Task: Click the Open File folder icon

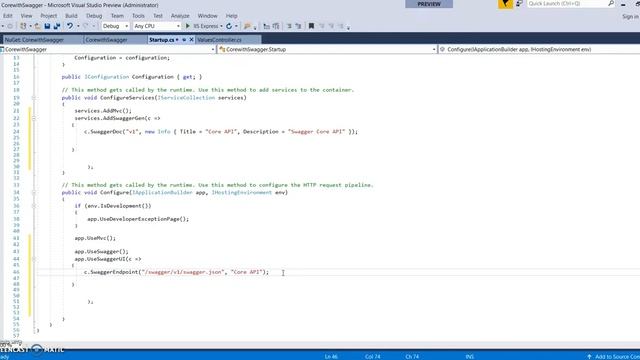Action: (37, 26)
